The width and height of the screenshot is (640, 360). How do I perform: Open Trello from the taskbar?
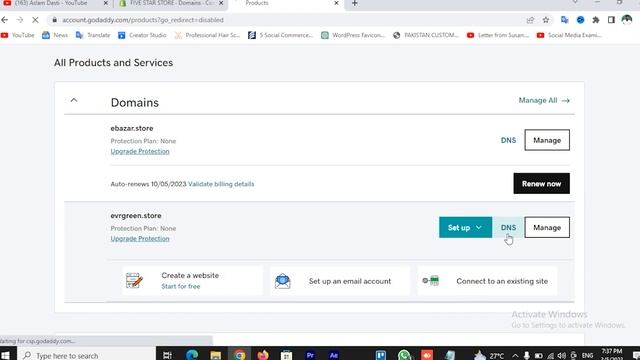[381, 355]
